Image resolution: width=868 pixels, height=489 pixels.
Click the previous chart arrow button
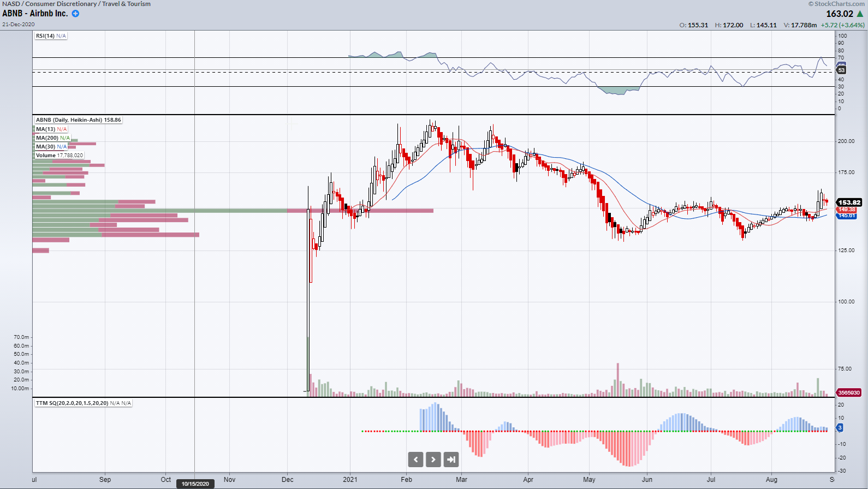coord(415,460)
